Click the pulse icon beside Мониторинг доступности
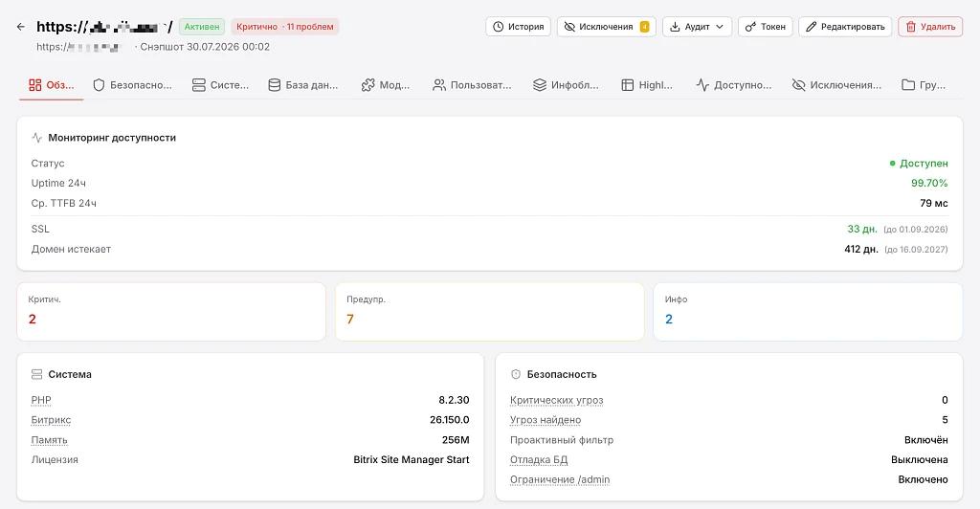 pos(37,138)
